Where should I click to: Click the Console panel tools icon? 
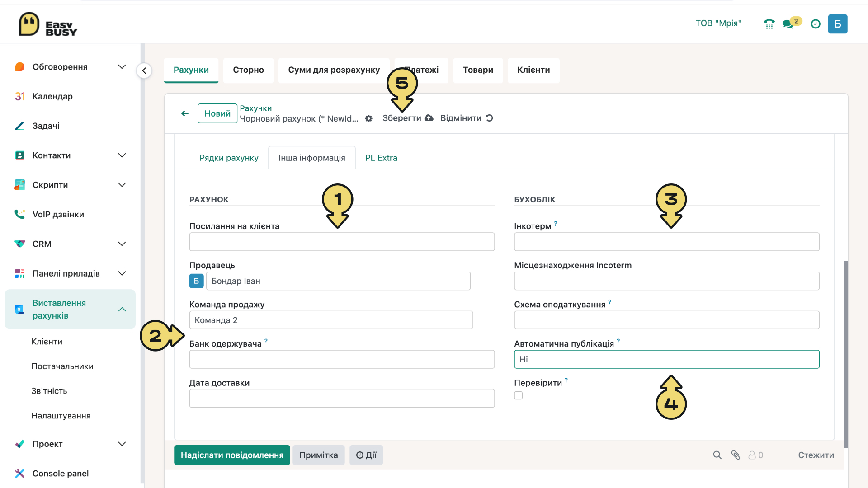[x=20, y=473]
